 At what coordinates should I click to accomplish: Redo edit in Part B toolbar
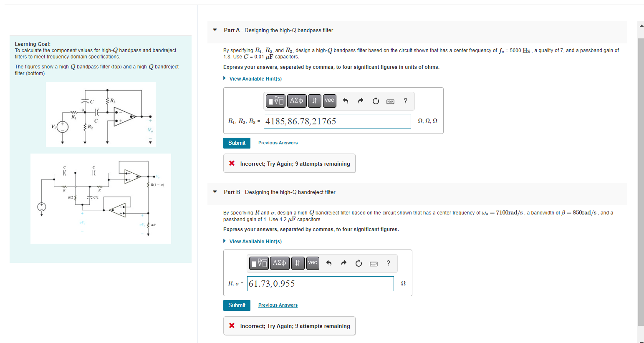[344, 263]
